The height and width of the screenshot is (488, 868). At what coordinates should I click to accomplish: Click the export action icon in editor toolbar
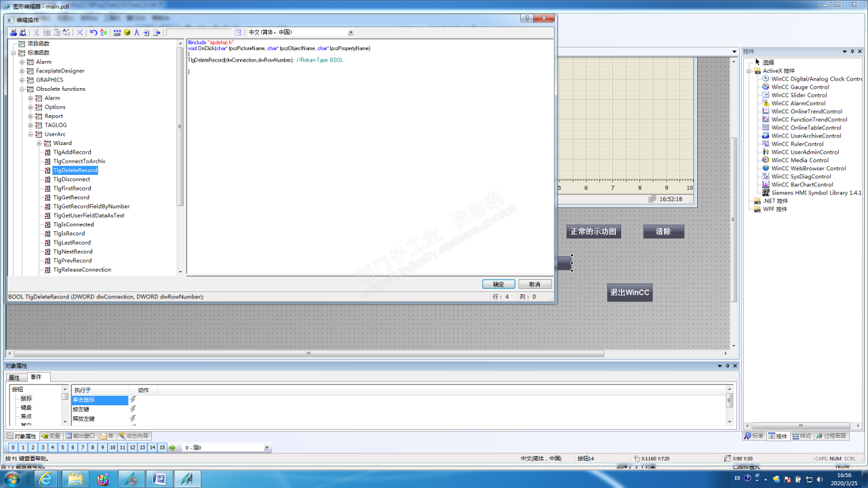pos(157,33)
